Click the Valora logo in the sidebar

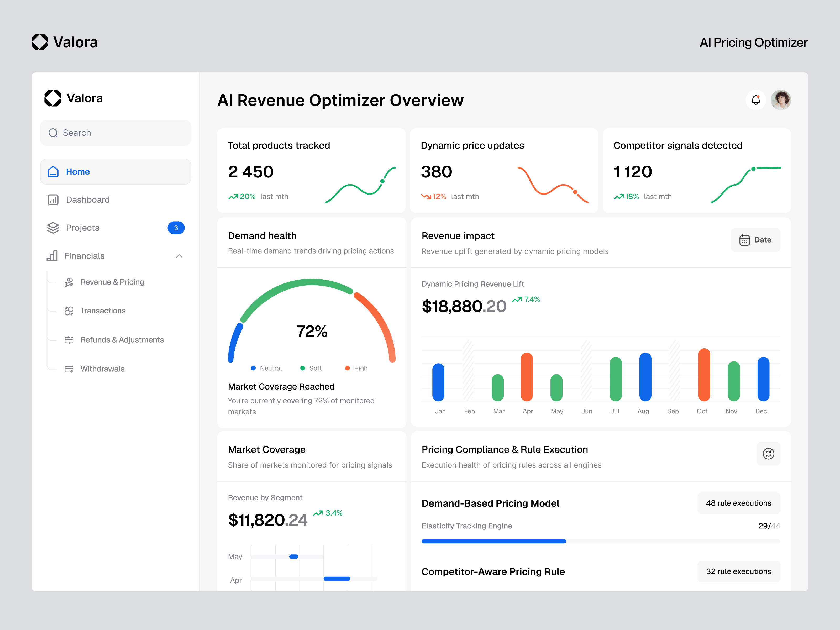(x=53, y=98)
